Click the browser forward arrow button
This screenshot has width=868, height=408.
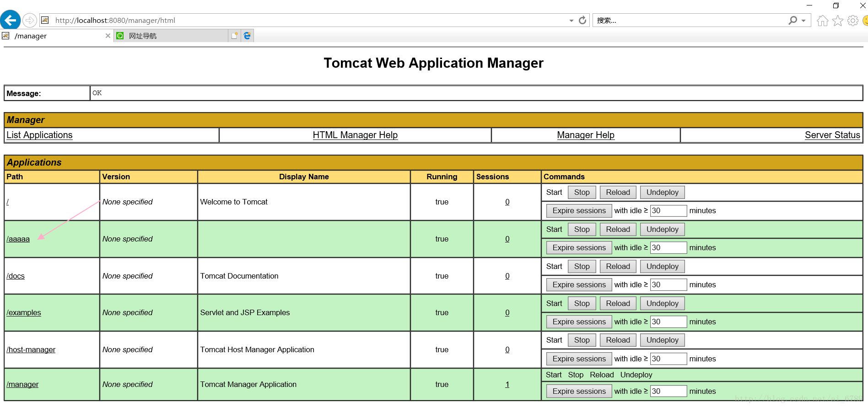click(30, 20)
